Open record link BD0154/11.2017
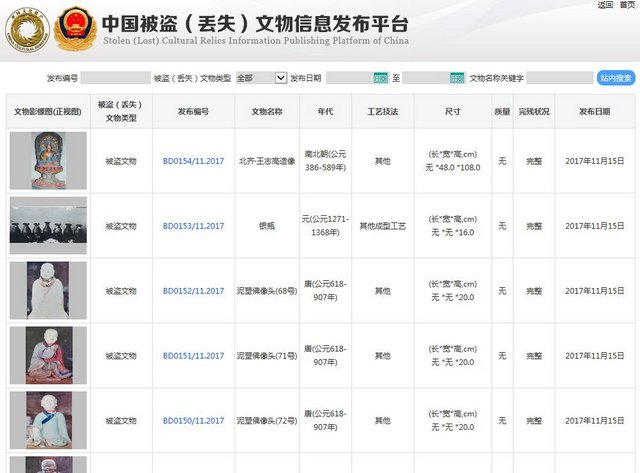640x473 pixels. pyautogui.click(x=193, y=161)
